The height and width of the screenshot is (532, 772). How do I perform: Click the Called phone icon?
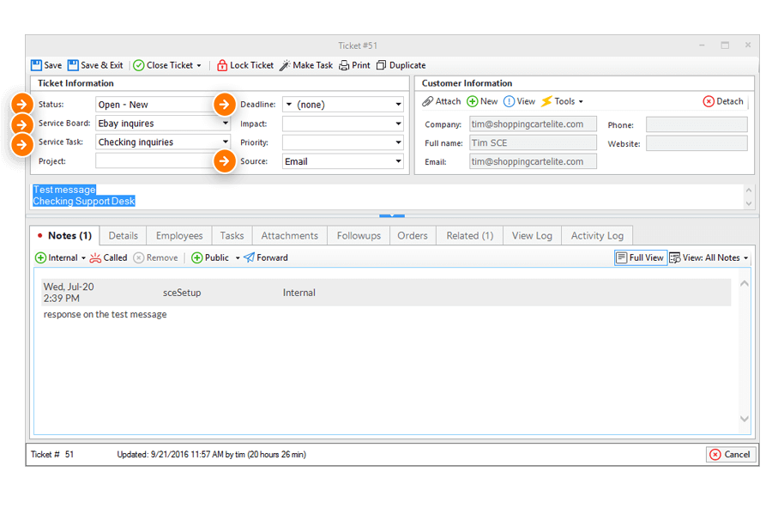pos(95,257)
